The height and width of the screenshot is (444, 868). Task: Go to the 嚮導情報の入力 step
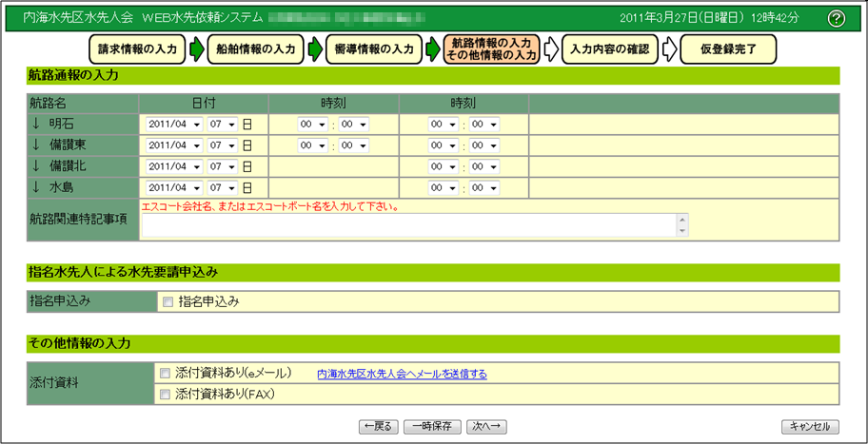(371, 49)
